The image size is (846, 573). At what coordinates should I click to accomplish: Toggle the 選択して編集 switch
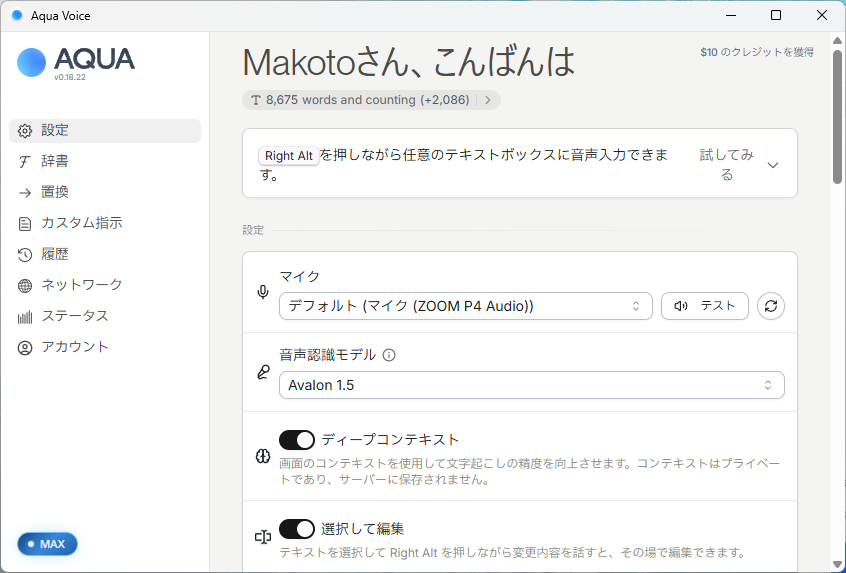pos(297,529)
